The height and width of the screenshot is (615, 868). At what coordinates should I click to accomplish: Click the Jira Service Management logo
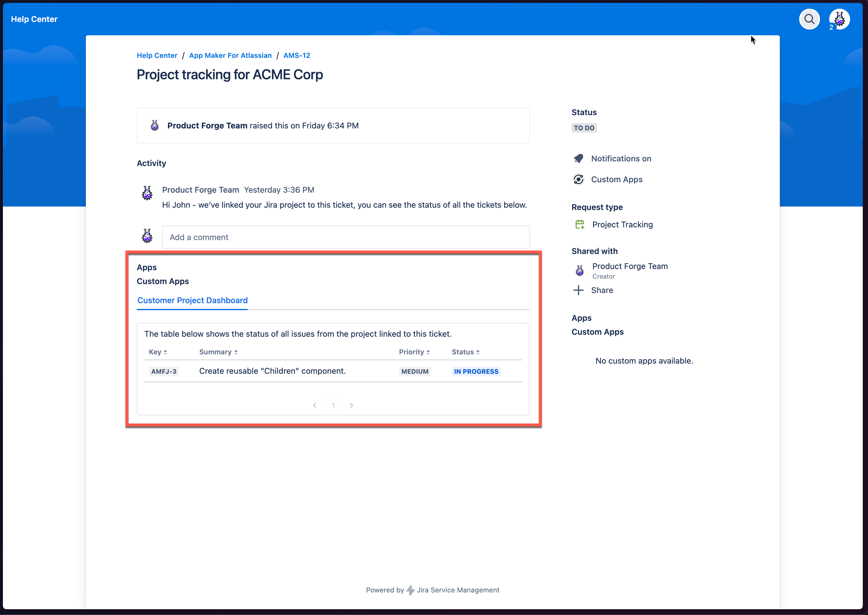click(x=410, y=590)
